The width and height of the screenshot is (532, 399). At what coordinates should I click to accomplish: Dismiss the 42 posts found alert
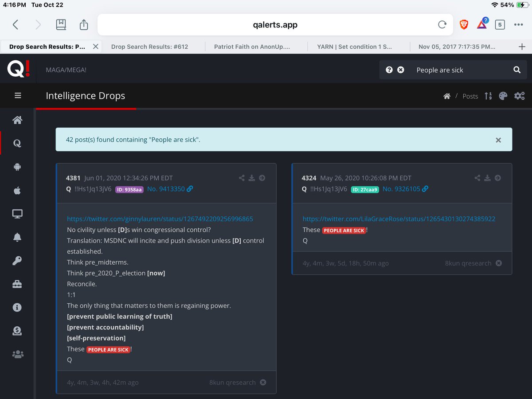[x=498, y=140]
